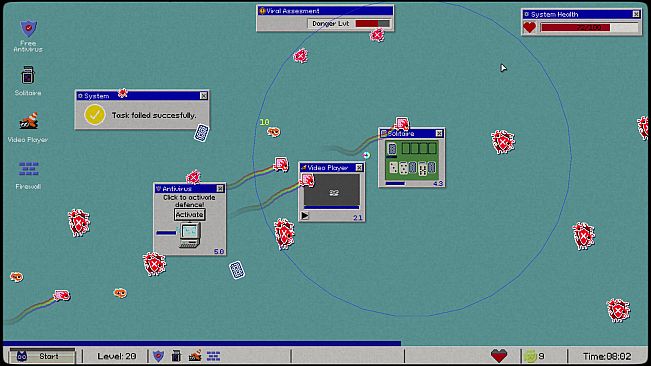Screen dimensions: 651x366
Task: Close the System Health window
Action: (636, 14)
